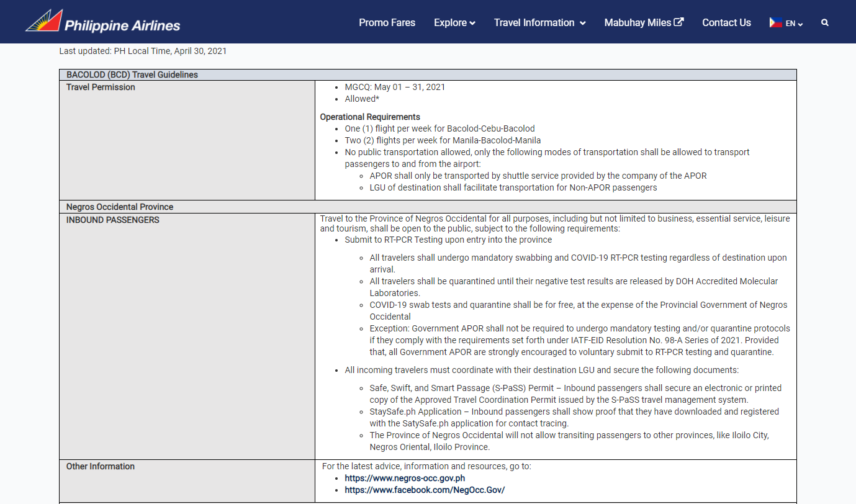Click the Philippine flag language icon
Screen dimensions: 856x504
pos(775,22)
